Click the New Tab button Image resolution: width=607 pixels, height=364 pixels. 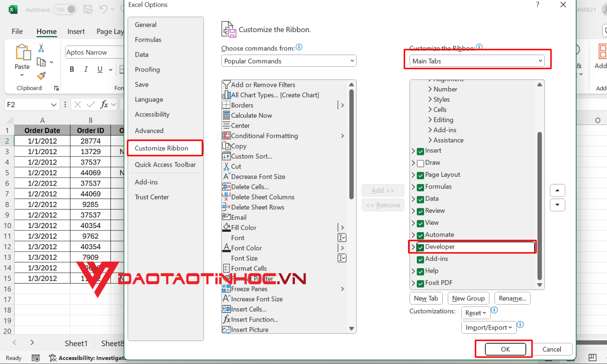pyautogui.click(x=426, y=298)
